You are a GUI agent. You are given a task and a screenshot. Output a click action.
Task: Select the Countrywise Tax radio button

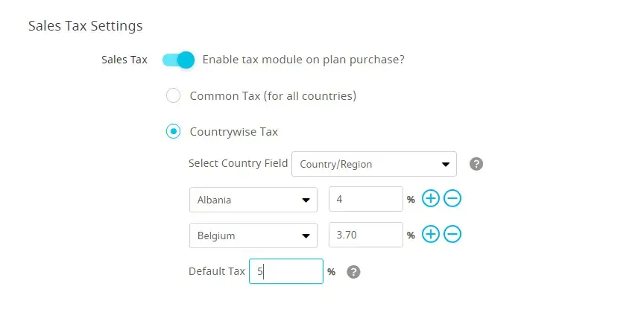coord(173,132)
